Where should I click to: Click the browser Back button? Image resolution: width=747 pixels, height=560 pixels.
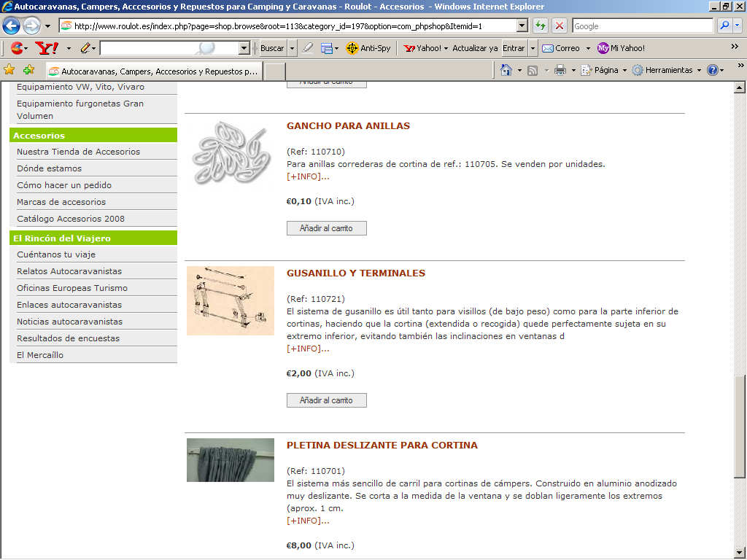click(x=12, y=26)
